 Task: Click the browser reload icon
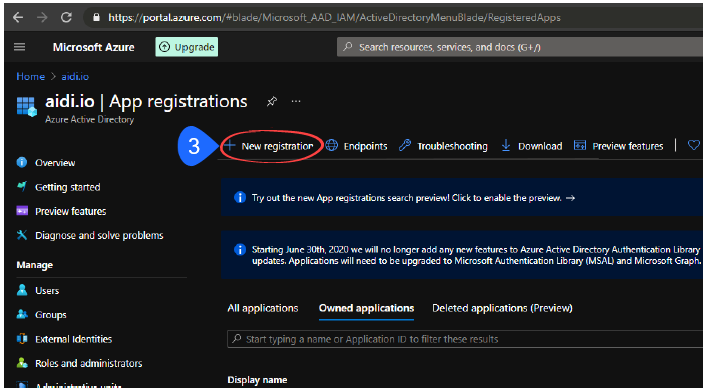(x=66, y=18)
